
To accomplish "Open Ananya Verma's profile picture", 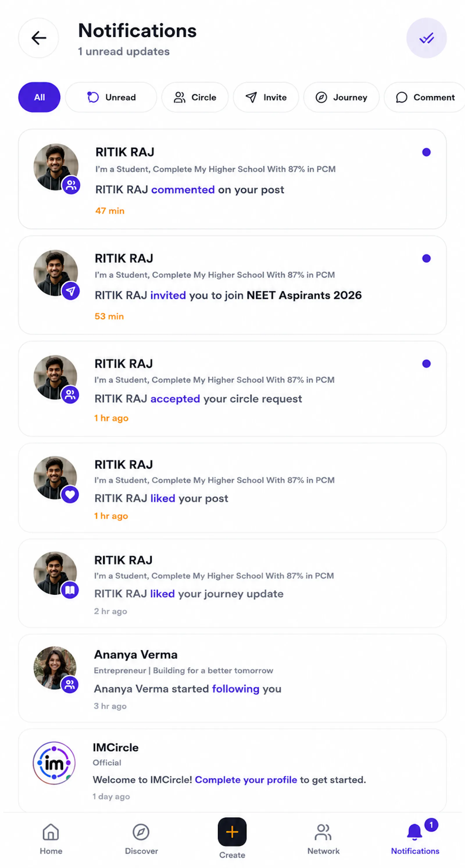I will (x=55, y=667).
